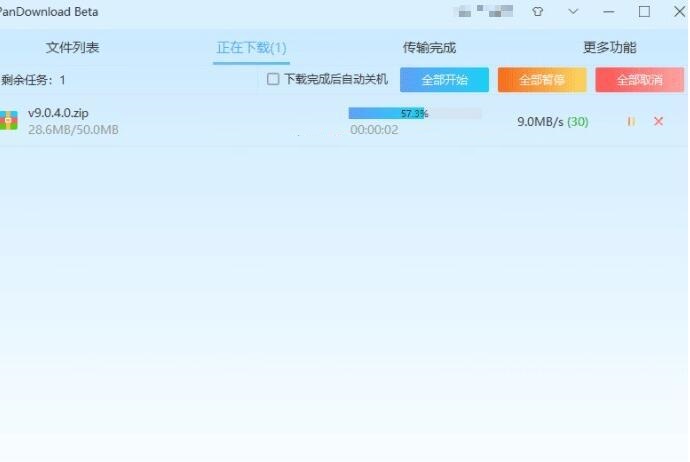690x462 pixels.
Task: Click the 57.3% download progress bar
Action: (415, 114)
